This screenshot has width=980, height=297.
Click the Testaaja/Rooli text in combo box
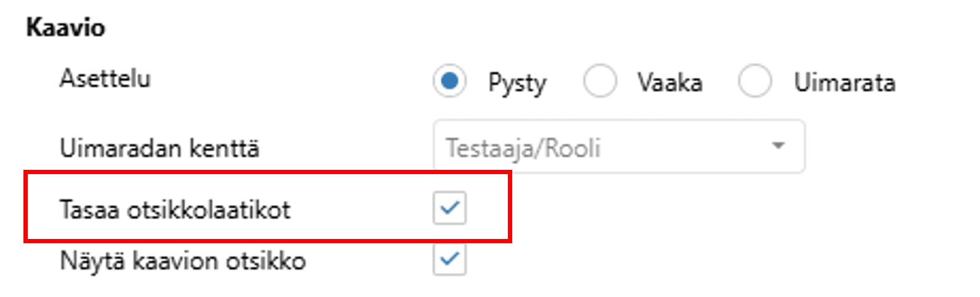click(523, 148)
